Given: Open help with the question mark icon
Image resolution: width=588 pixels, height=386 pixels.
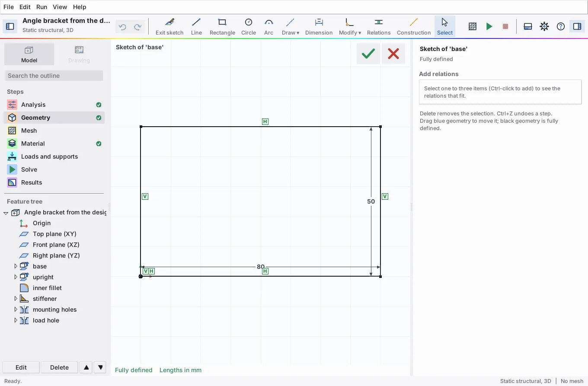Looking at the screenshot, I should (x=561, y=26).
